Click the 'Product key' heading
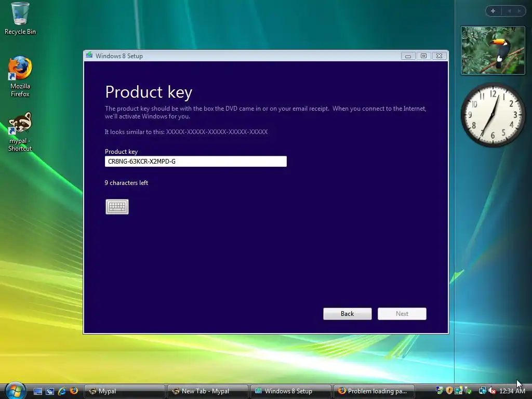 click(x=149, y=92)
